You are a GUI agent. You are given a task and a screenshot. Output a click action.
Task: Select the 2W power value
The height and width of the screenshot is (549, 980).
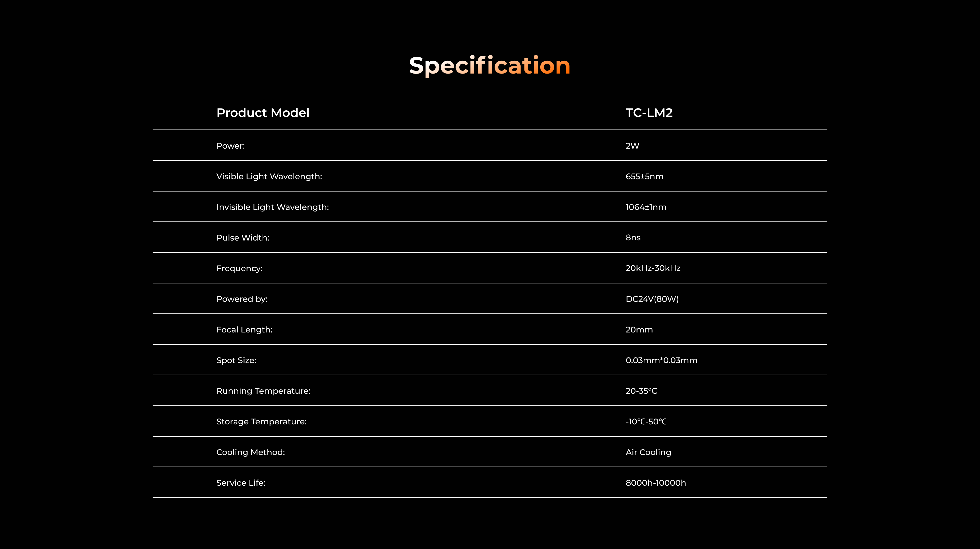[632, 146]
